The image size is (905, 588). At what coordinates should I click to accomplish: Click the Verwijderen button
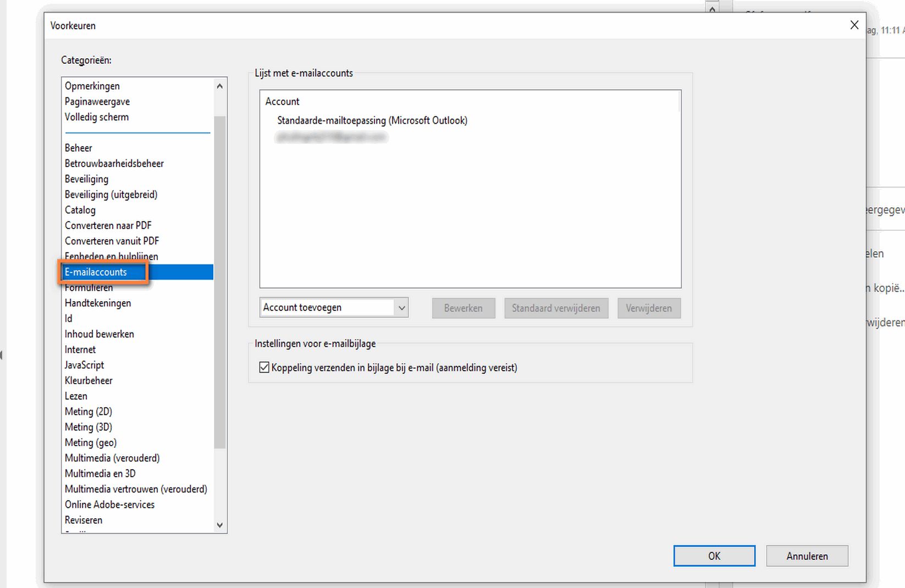coord(649,308)
